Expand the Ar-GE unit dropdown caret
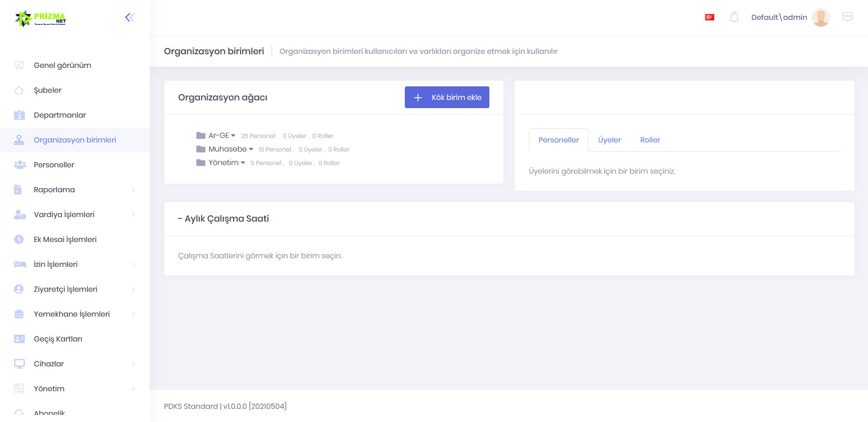Screen dimensions: 868x422 tap(233, 136)
